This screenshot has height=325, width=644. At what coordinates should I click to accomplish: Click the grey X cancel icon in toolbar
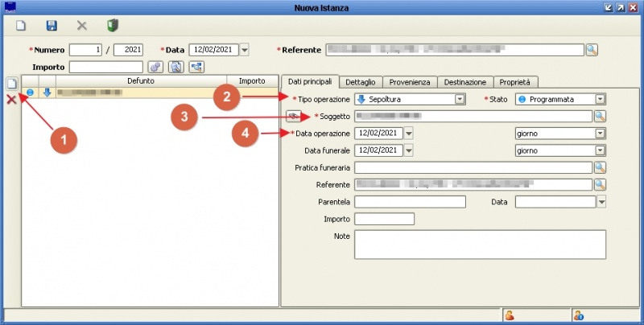81,26
